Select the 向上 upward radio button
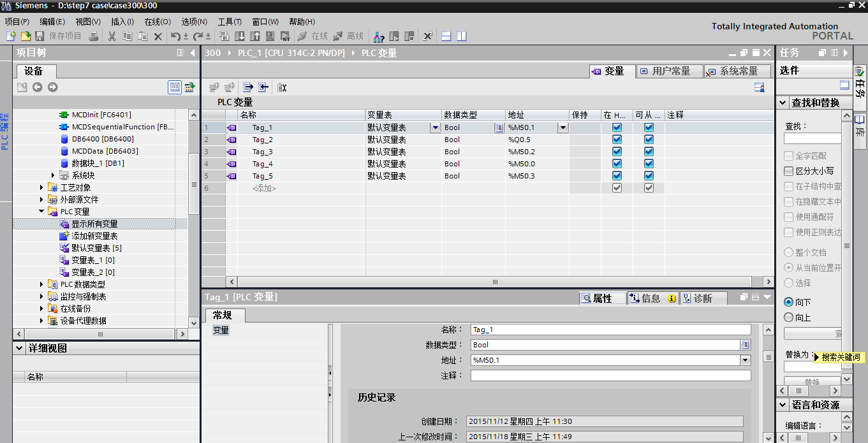 pyautogui.click(x=788, y=317)
